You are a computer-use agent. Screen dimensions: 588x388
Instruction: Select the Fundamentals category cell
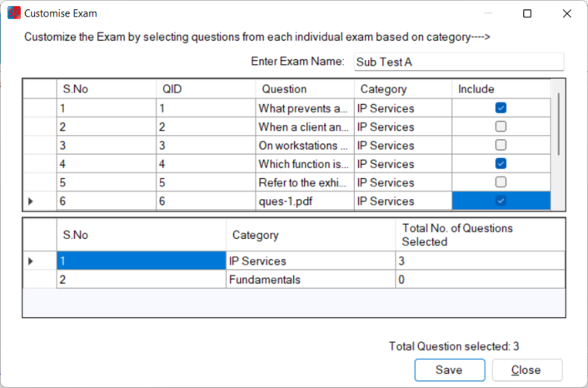[311, 280]
